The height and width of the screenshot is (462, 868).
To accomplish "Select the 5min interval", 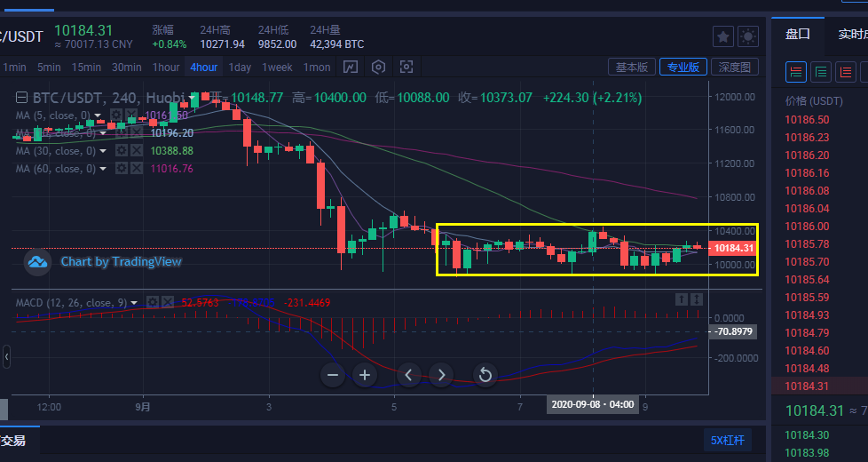I will click(49, 67).
